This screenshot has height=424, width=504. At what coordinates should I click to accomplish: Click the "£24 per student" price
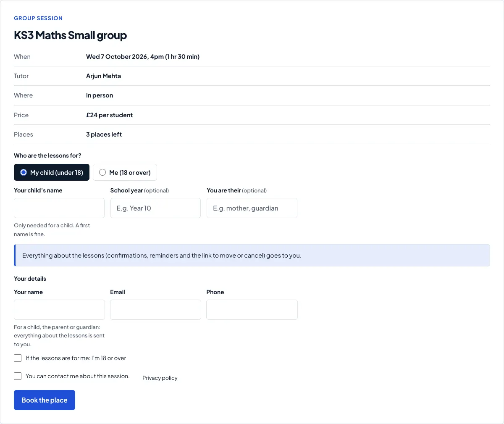[x=110, y=115]
